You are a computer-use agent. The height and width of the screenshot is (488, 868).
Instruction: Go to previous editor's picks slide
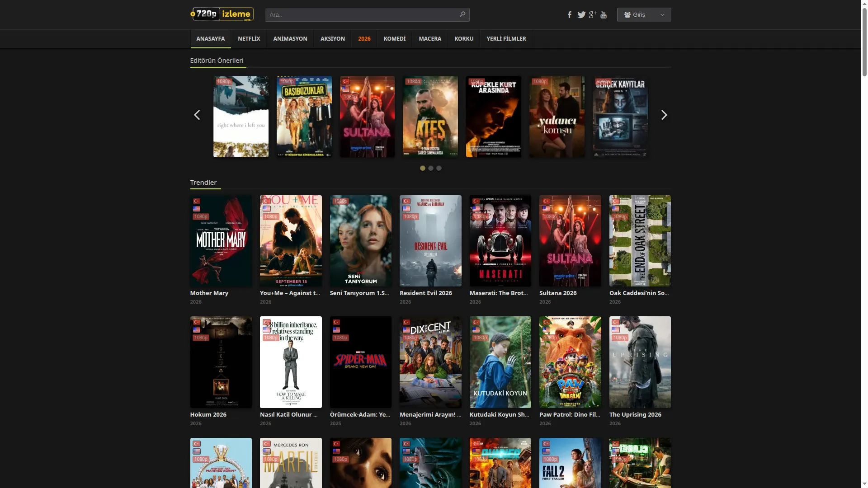197,115
